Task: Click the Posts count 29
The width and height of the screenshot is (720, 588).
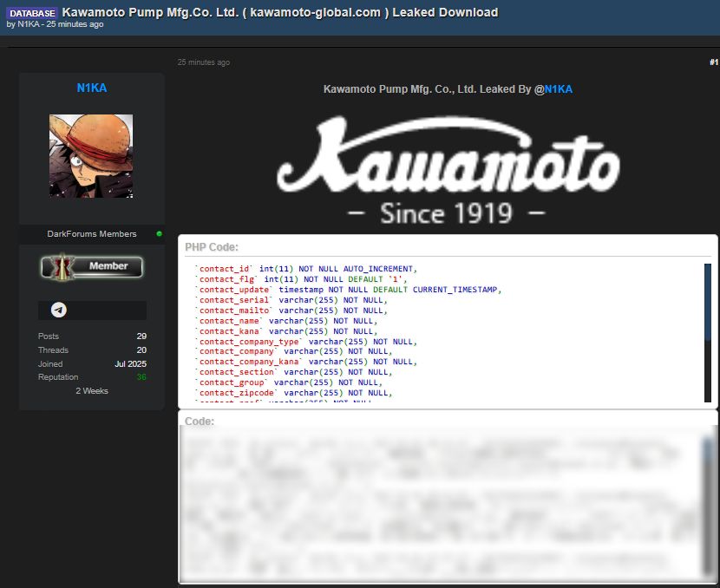Action: tap(141, 336)
